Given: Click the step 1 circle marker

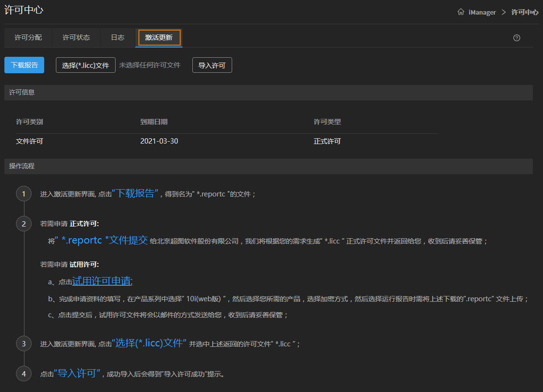Looking at the screenshot, I should click(x=24, y=194).
